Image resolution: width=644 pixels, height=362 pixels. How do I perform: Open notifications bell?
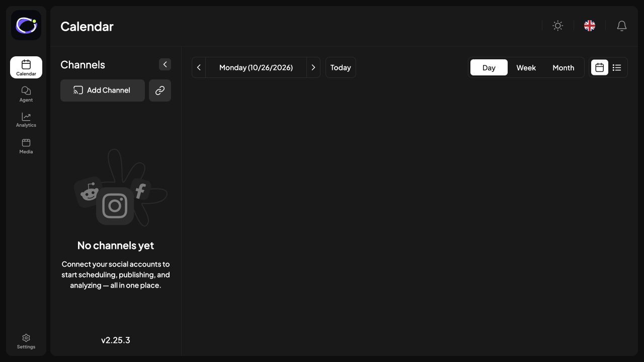click(x=622, y=26)
